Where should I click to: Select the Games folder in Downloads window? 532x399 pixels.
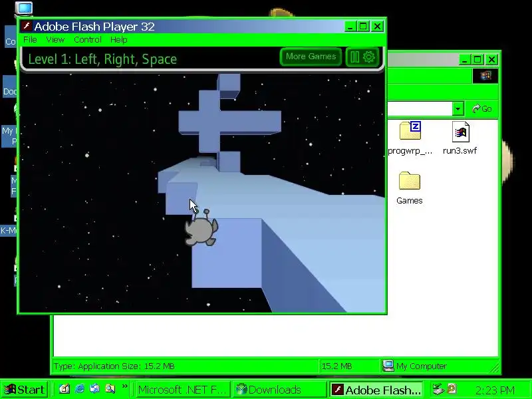(x=410, y=181)
